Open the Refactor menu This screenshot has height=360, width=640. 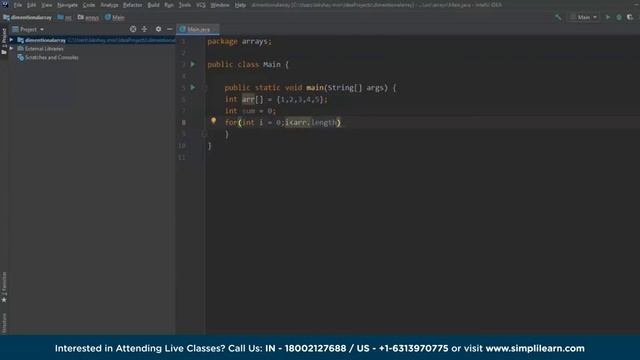pos(133,5)
